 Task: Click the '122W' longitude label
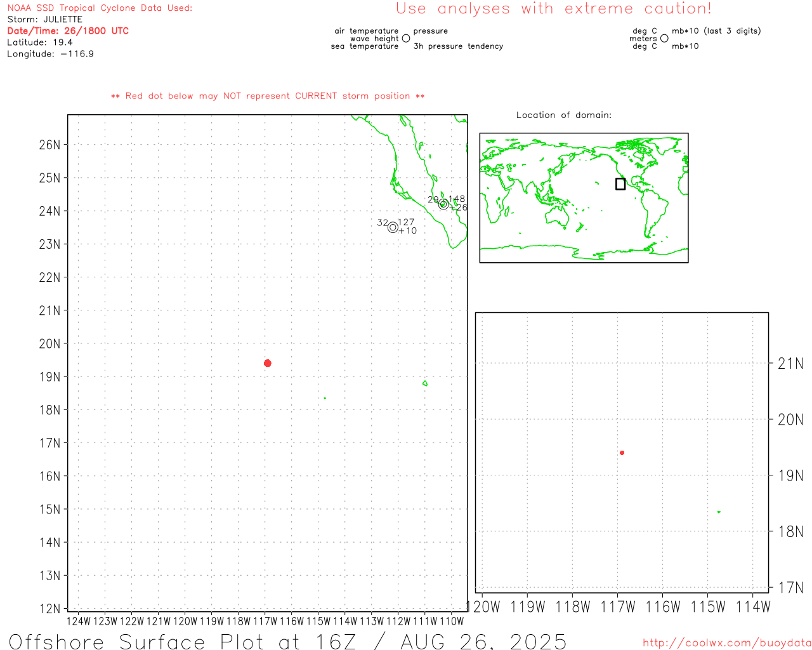coord(132,621)
